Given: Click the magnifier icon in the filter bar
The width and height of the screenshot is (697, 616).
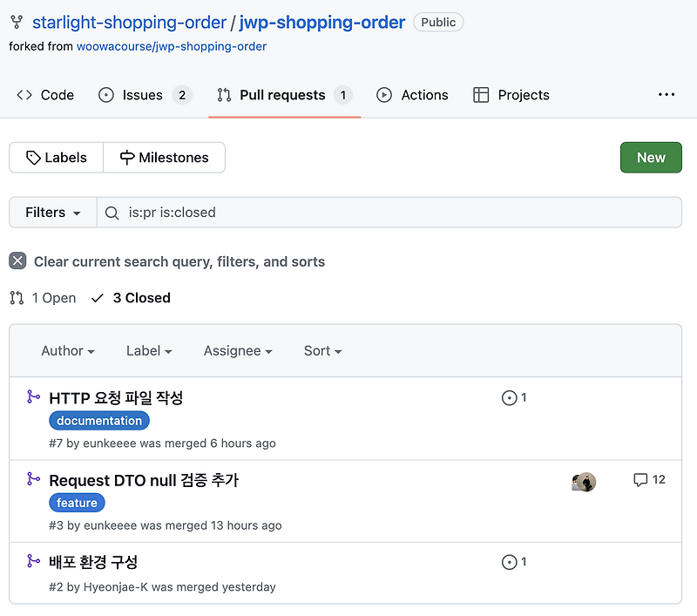Looking at the screenshot, I should pos(111,212).
